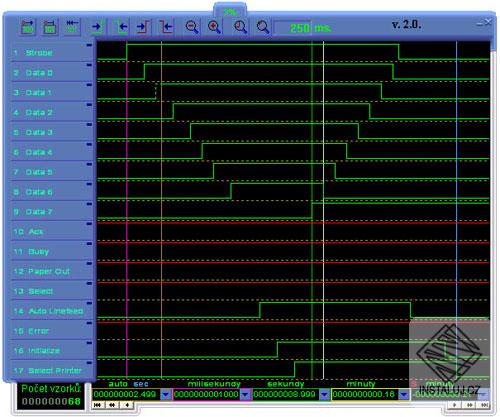Click the double-arrow compress icon in toolbar
The height and width of the screenshot is (417, 500).
point(72,27)
